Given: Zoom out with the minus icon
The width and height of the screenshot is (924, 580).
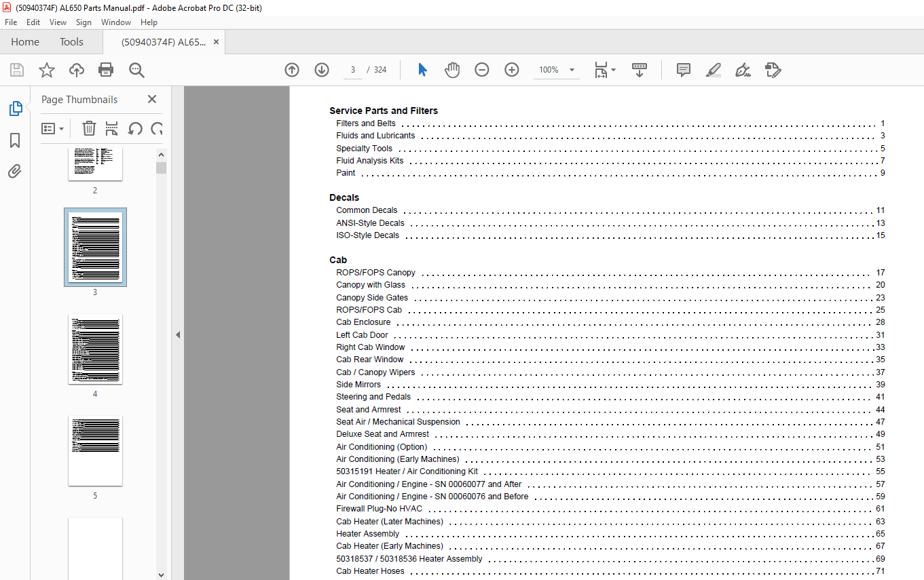Looking at the screenshot, I should pos(482,70).
